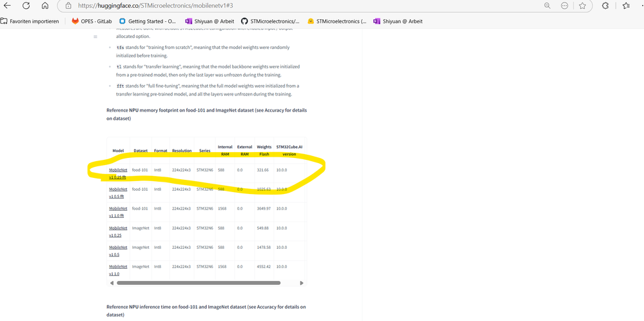Click the Series column header

pos(205,151)
